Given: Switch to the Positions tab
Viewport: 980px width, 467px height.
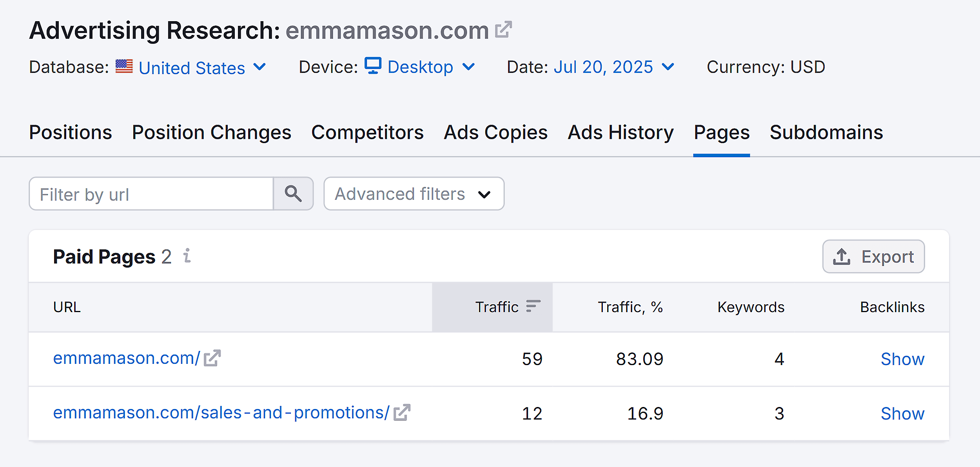Looking at the screenshot, I should 71,133.
